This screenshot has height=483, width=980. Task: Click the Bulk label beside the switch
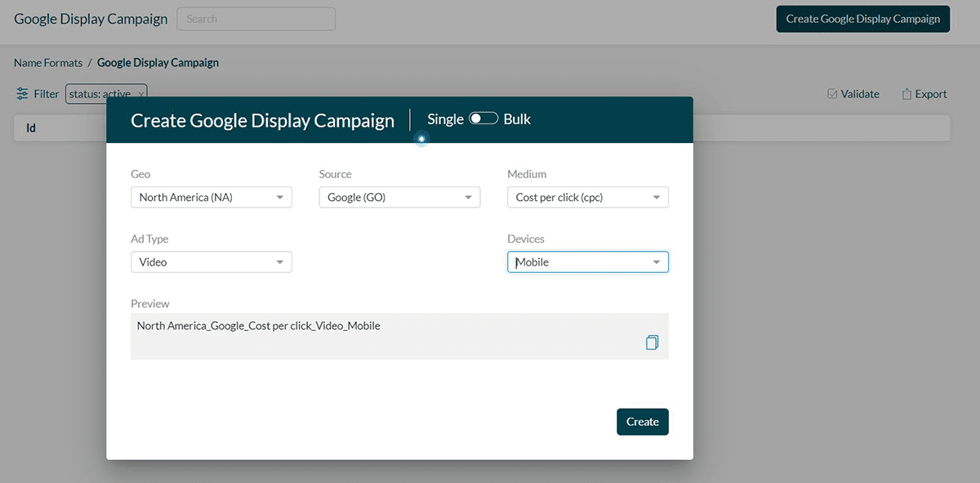point(519,119)
